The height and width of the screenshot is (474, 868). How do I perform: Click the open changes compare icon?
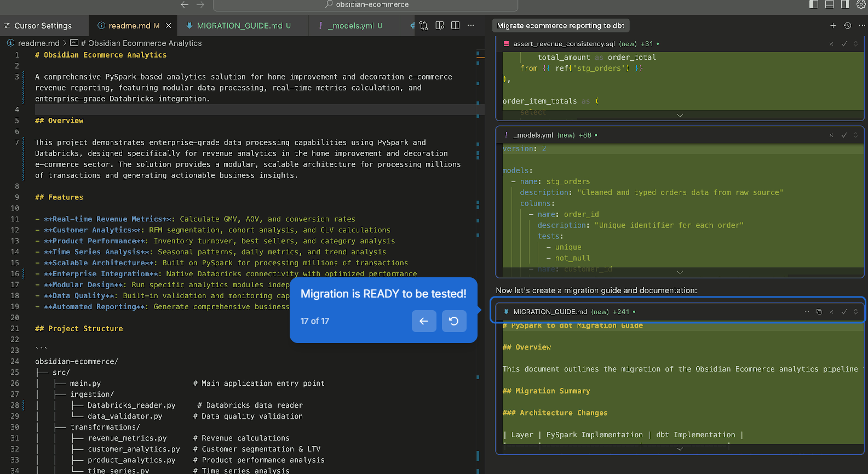pos(424,26)
